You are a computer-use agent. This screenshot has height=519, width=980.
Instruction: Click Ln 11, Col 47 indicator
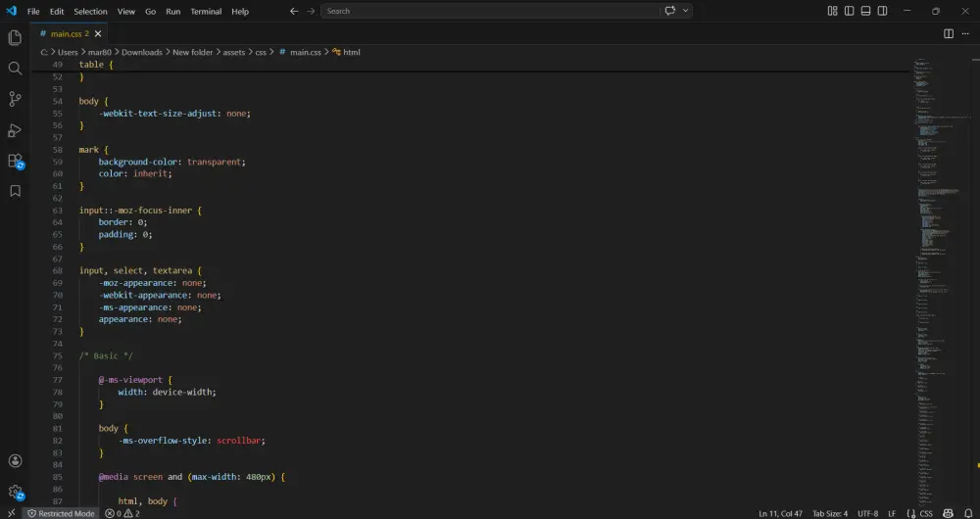[781, 513]
